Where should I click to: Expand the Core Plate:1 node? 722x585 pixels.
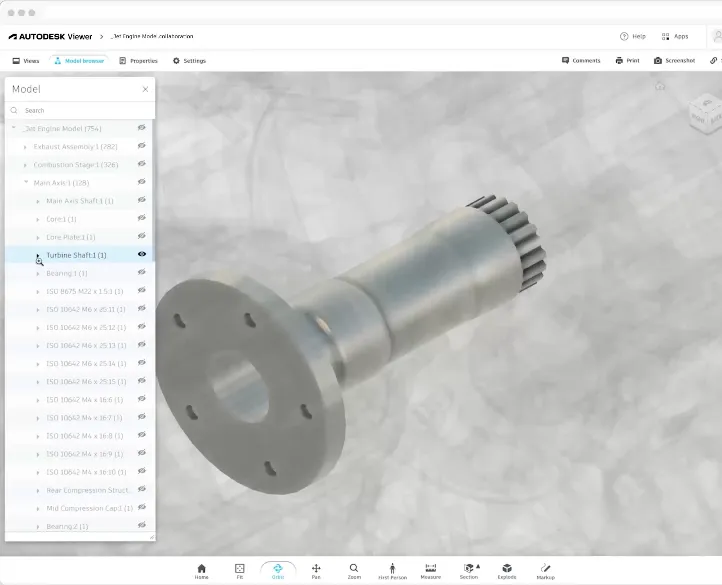pos(38,238)
